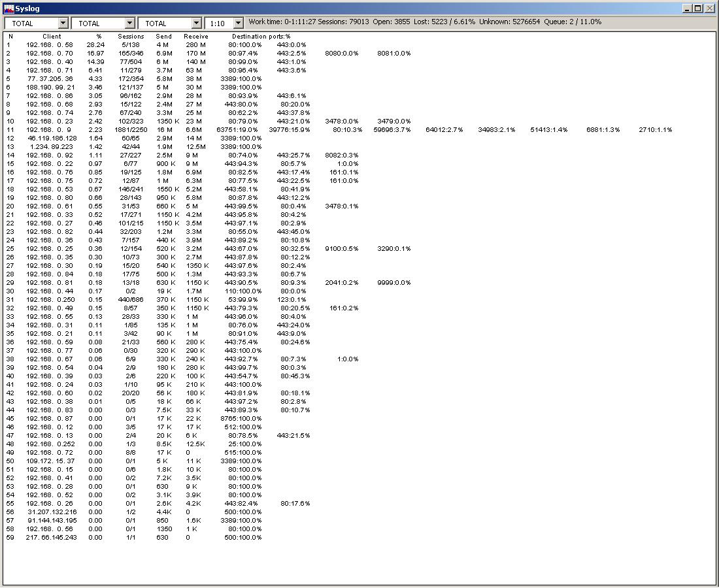The width and height of the screenshot is (719, 588).
Task: Click the 1350 K send value for 192.168. 0. 23
Action: pyautogui.click(x=168, y=121)
